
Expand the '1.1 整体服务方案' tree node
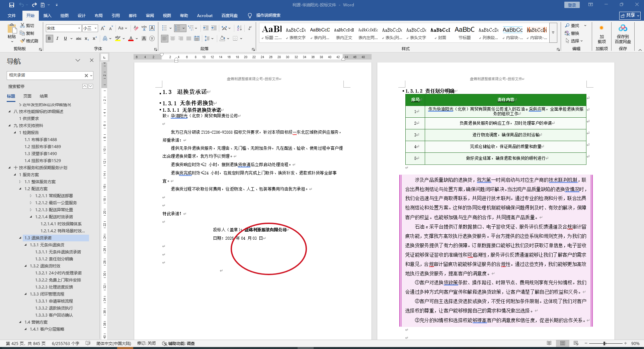pyautogui.click(x=20, y=182)
